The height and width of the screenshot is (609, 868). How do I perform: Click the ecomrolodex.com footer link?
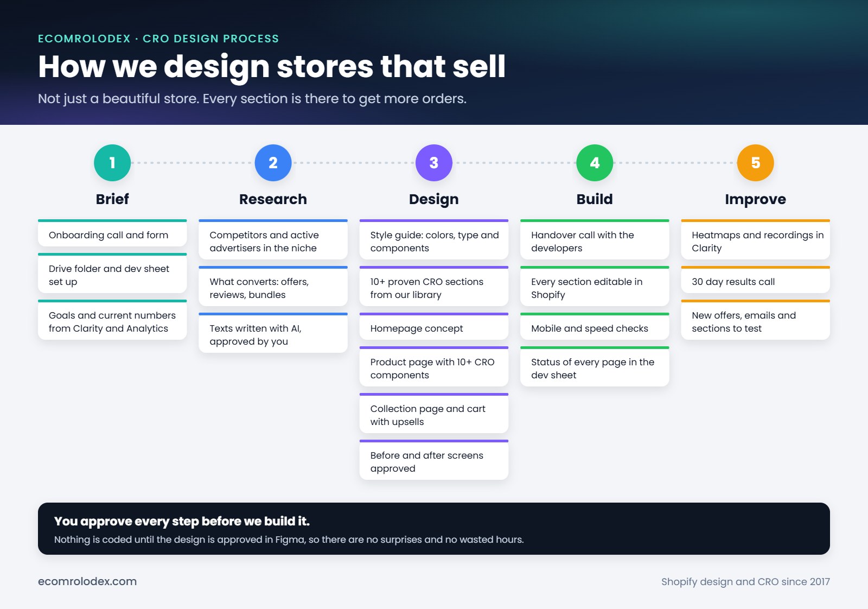87,581
